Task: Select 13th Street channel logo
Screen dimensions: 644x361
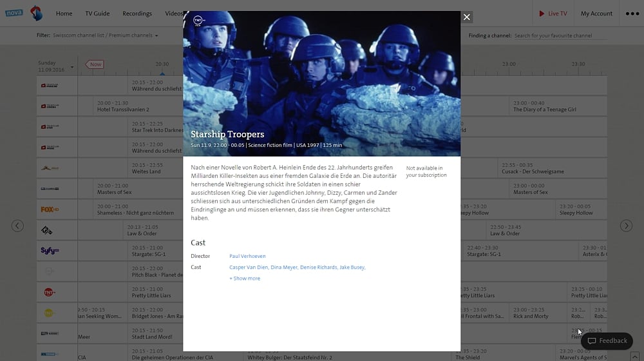Action: click(46, 230)
